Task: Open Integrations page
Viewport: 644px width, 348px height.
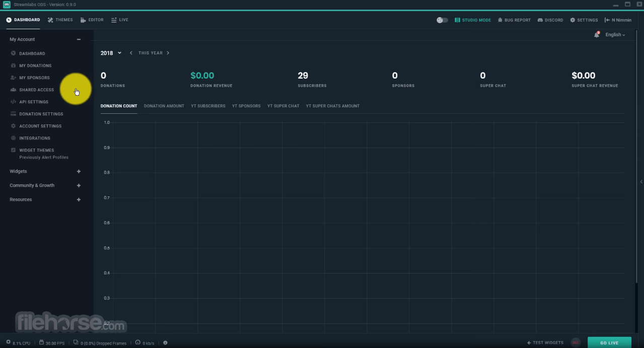Action: 35,138
